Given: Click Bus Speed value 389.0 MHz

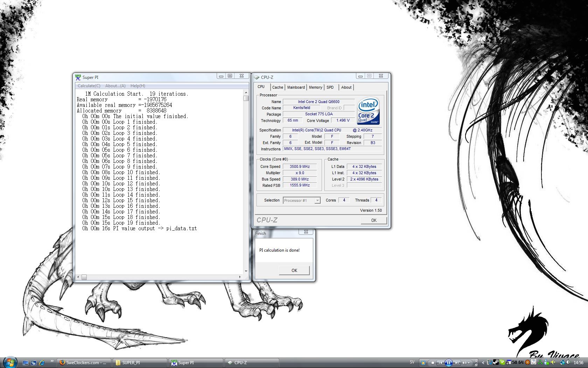Looking at the screenshot, I should [x=300, y=179].
